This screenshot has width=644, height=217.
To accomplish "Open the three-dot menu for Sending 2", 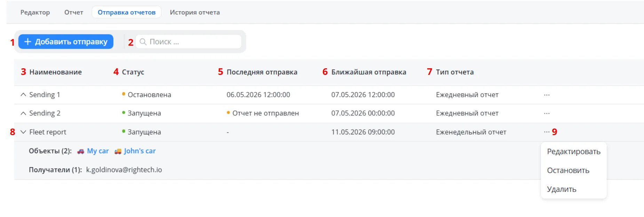I will [x=547, y=113].
